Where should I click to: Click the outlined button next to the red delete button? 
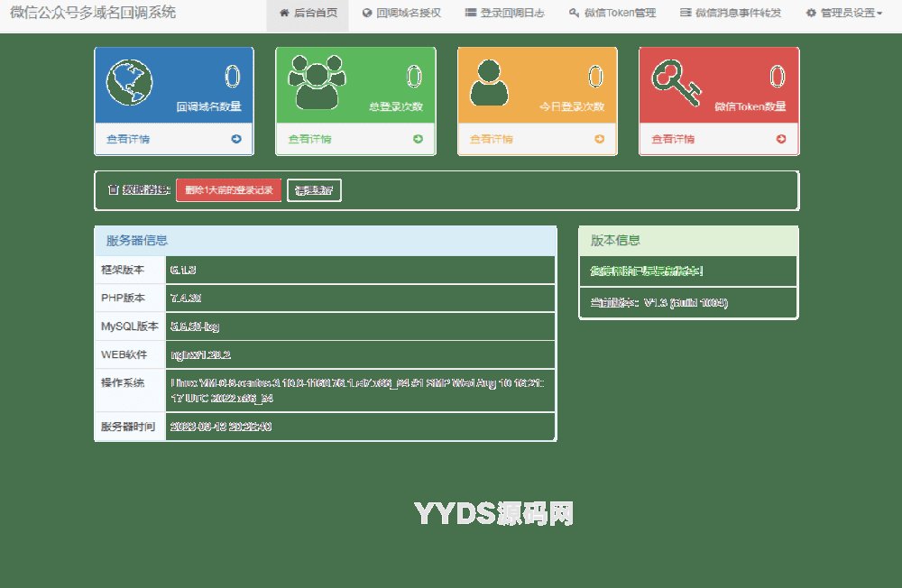(314, 190)
